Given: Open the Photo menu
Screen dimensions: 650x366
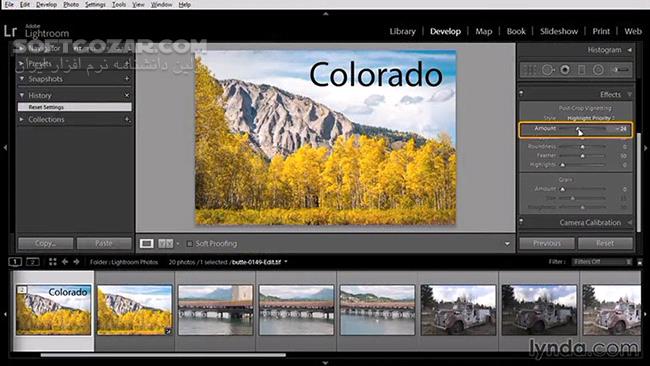Looking at the screenshot, I should point(71,5).
